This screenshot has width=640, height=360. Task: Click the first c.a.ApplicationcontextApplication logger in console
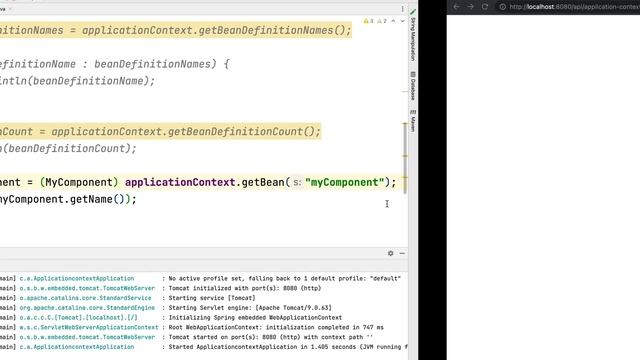click(x=77, y=278)
